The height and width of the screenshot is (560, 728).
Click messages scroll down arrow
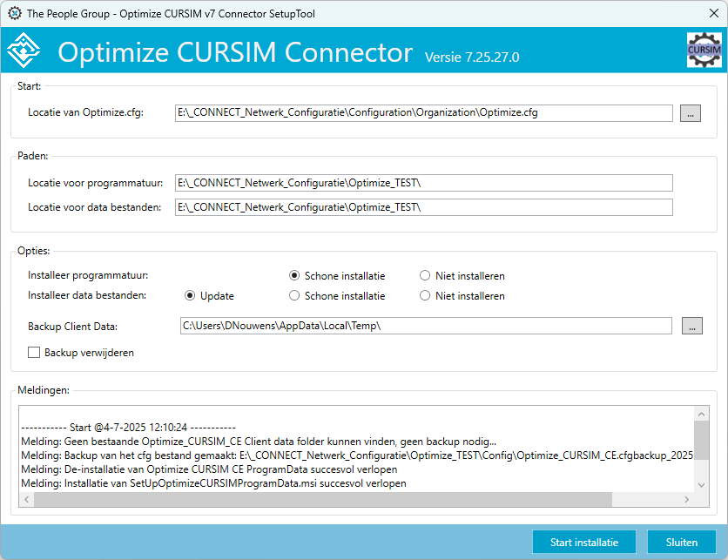[x=702, y=485]
